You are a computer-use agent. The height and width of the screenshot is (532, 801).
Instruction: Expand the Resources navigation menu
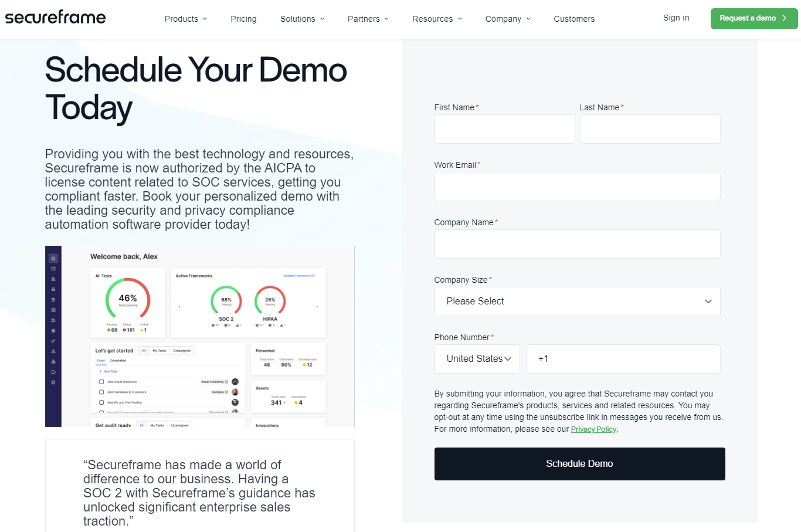[x=437, y=19]
